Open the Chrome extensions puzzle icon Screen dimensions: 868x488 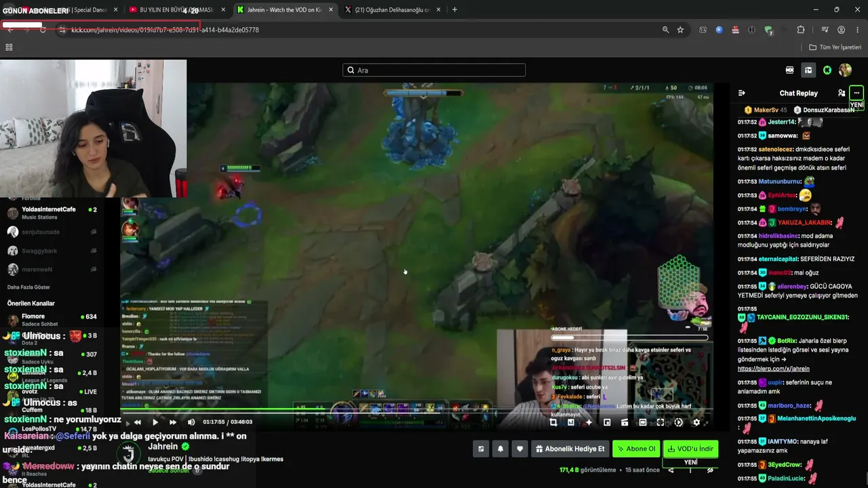click(801, 30)
